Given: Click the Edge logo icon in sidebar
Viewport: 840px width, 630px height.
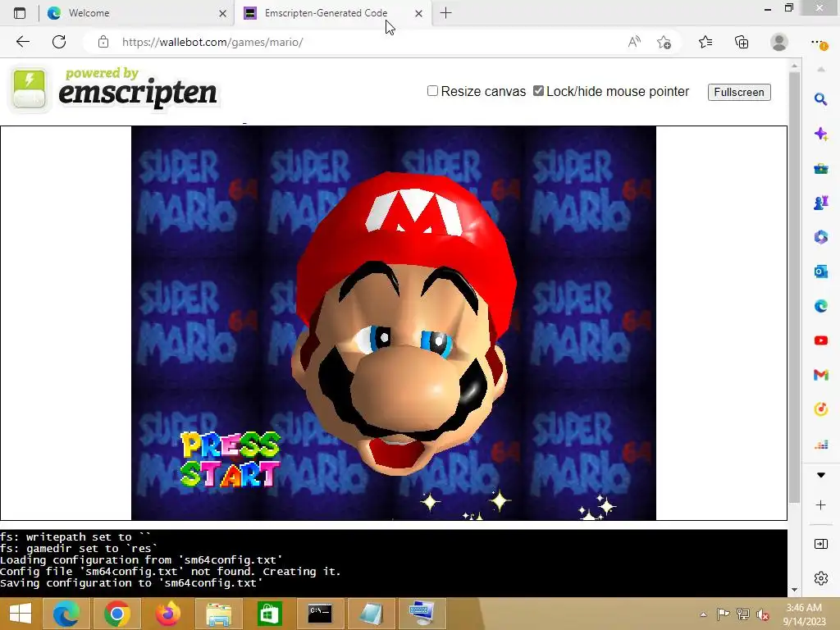Looking at the screenshot, I should (820, 306).
